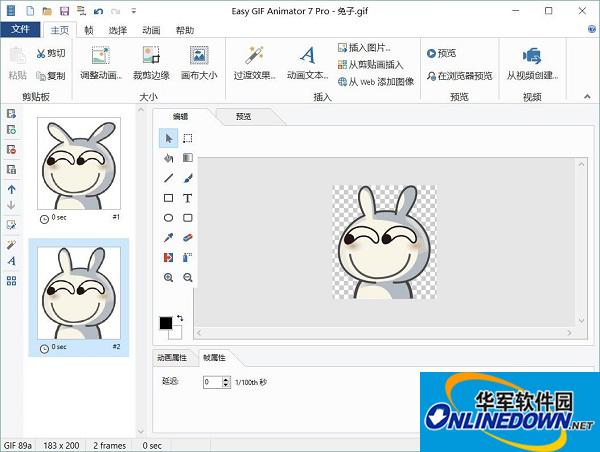Screen dimensions: 600x452
Task: Click the 预览 play preview button
Action: coord(442,53)
